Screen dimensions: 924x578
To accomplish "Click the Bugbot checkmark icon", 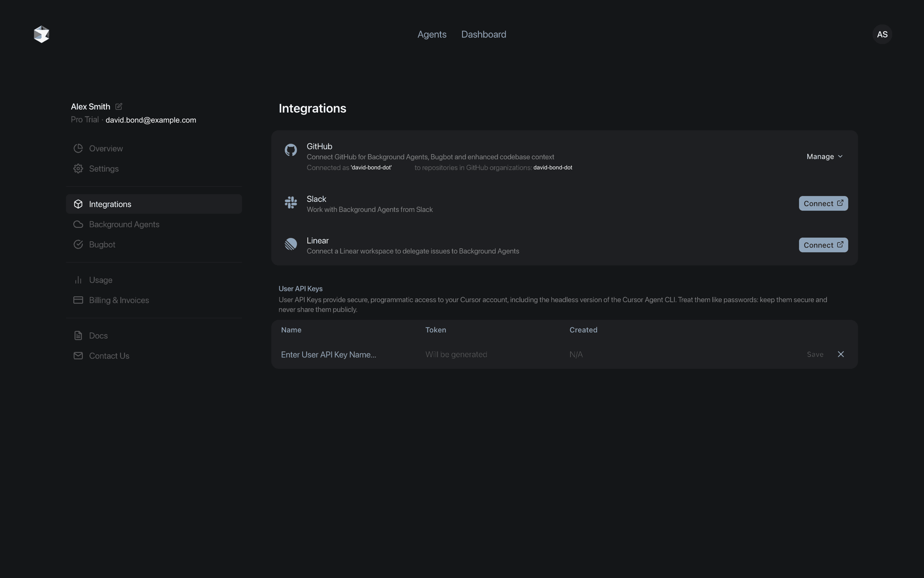I will 78,245.
